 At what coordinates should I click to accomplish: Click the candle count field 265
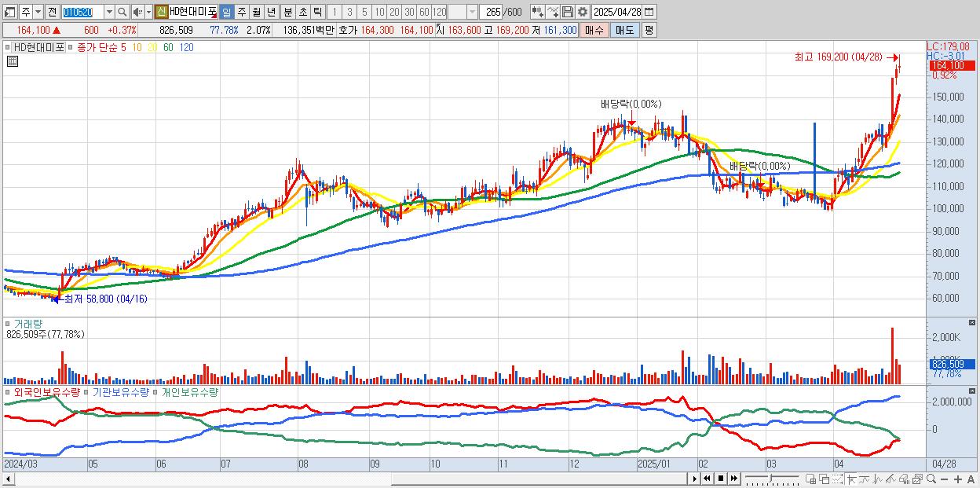coord(490,12)
